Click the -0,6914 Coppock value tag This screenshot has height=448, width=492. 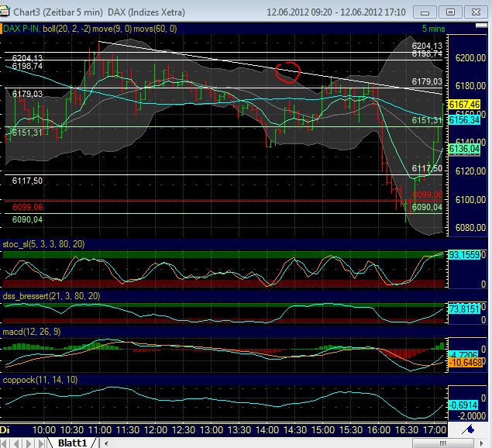pyautogui.click(x=463, y=405)
